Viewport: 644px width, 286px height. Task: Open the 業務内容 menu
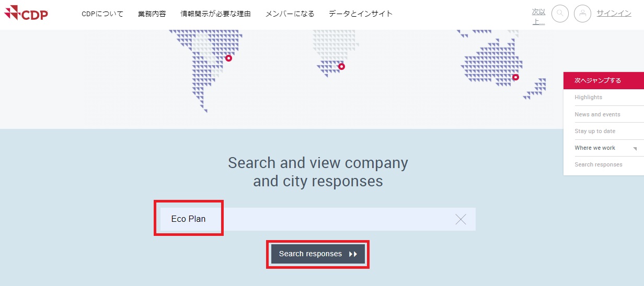152,14
